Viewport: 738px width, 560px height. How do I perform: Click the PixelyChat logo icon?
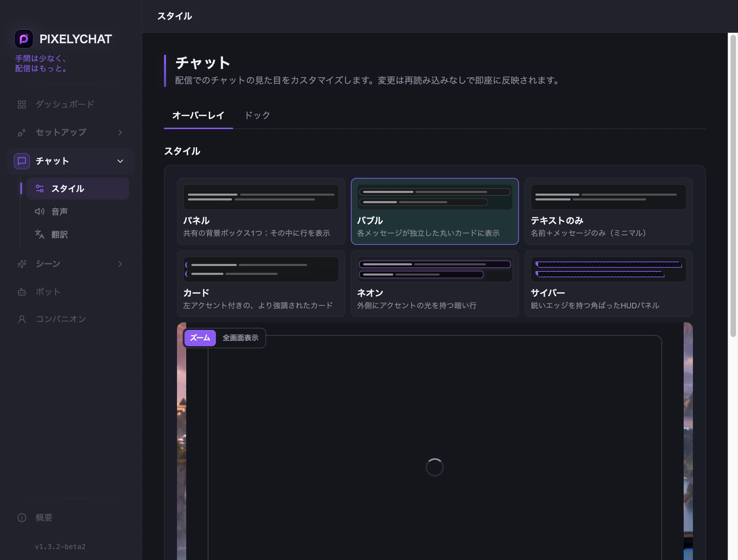(24, 39)
